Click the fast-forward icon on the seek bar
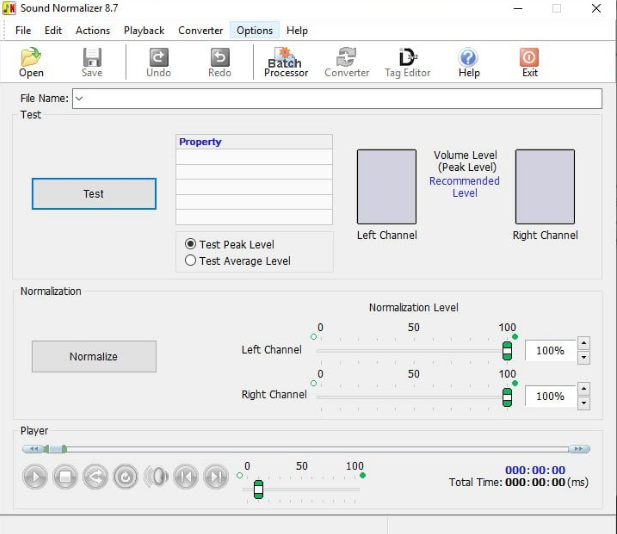The height and width of the screenshot is (534, 617). [578, 449]
